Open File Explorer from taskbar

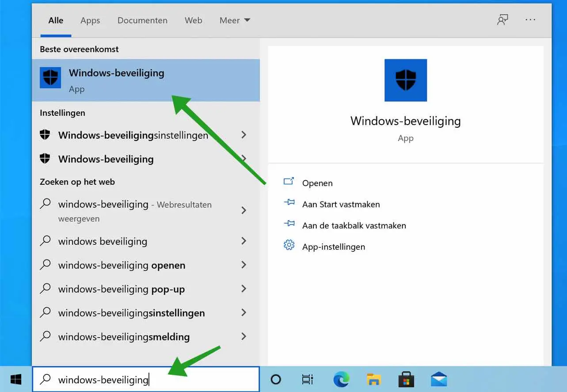(x=374, y=379)
